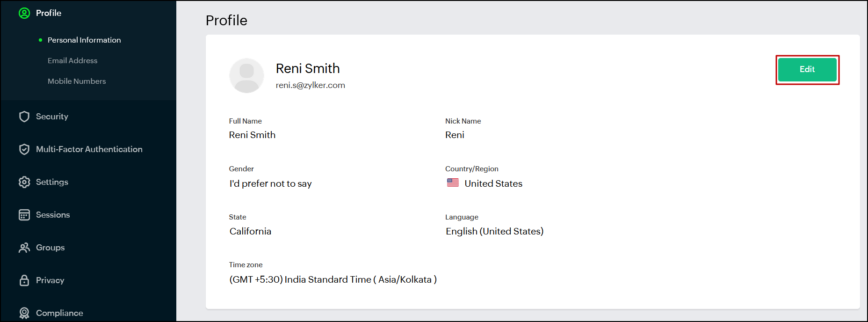The image size is (868, 322).
Task: Click the Privacy lock icon
Action: [24, 280]
